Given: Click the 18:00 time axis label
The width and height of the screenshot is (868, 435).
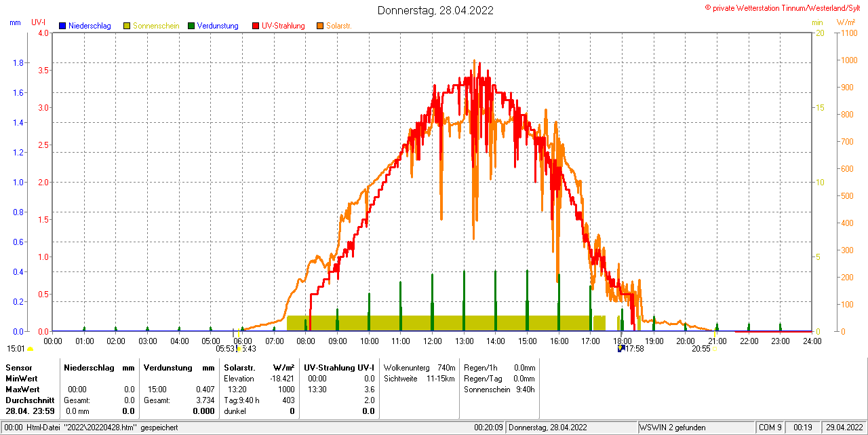Looking at the screenshot, I should (622, 341).
